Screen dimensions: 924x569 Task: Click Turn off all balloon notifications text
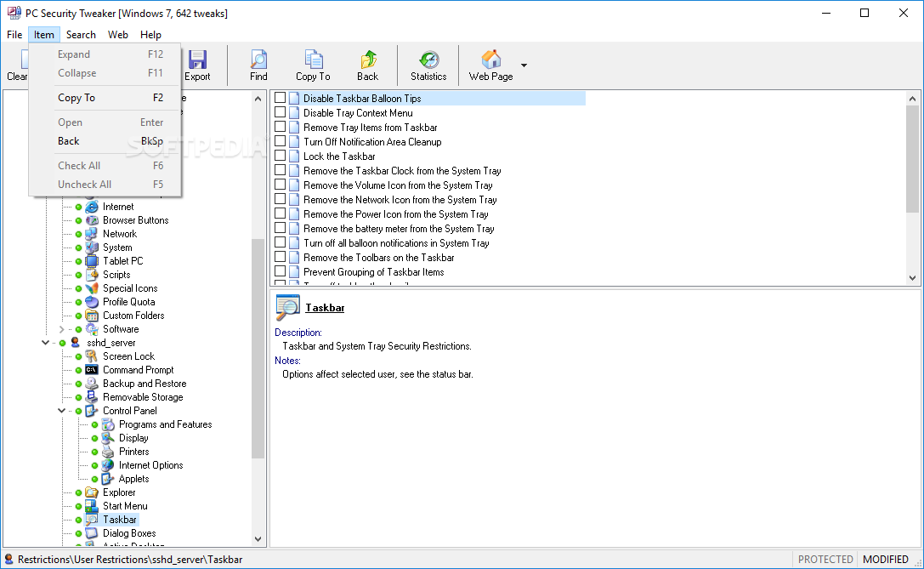(396, 243)
